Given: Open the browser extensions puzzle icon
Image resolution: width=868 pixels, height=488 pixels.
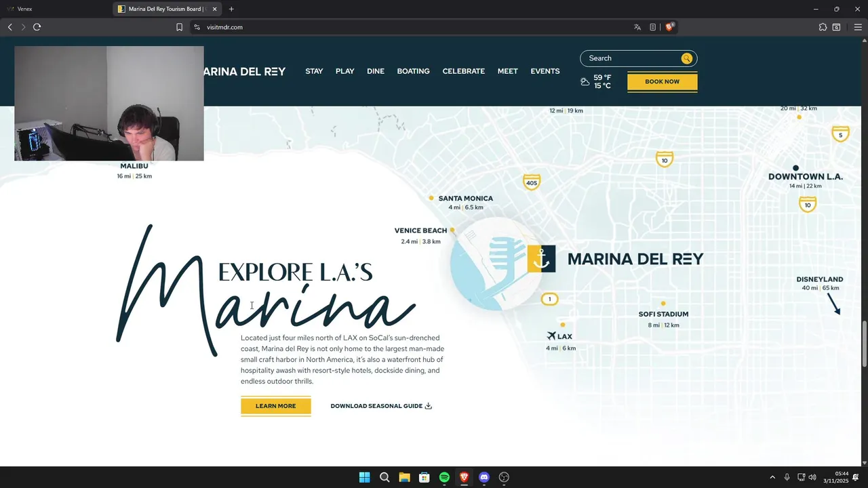Looking at the screenshot, I should (x=823, y=27).
